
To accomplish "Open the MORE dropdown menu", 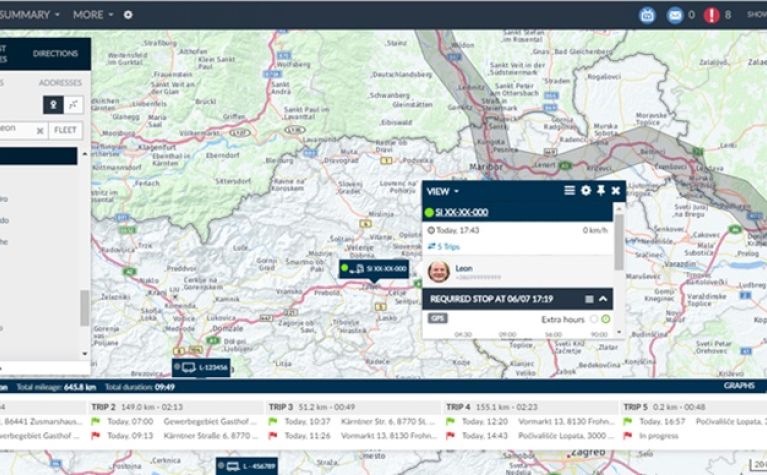I will click(93, 15).
